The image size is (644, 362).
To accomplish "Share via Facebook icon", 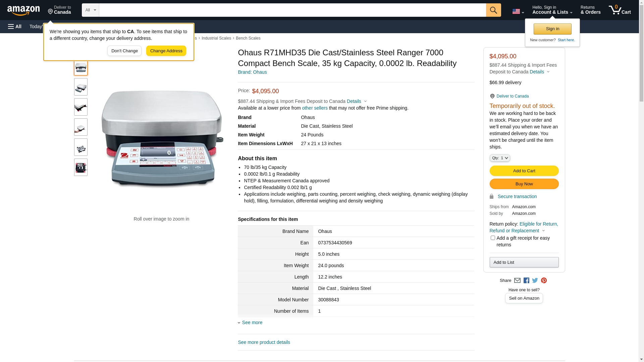I will [x=526, y=281].
